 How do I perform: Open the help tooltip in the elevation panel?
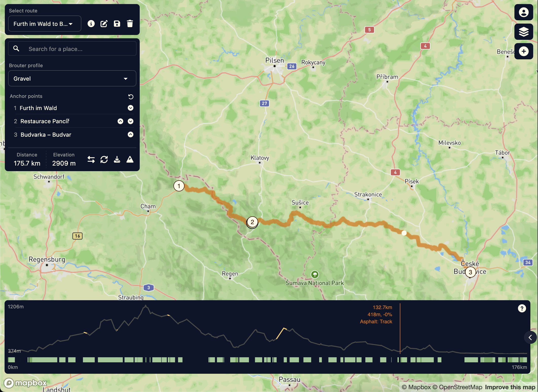(522, 308)
